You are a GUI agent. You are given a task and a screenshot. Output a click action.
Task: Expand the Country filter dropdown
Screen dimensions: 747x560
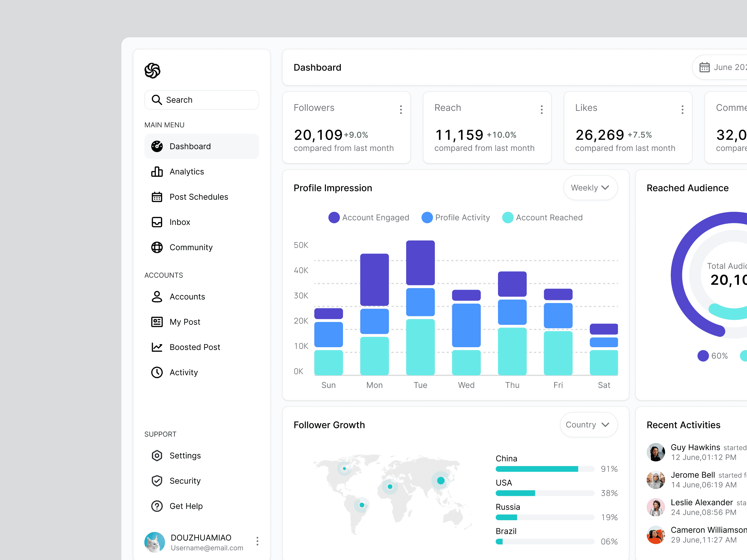[588, 425]
